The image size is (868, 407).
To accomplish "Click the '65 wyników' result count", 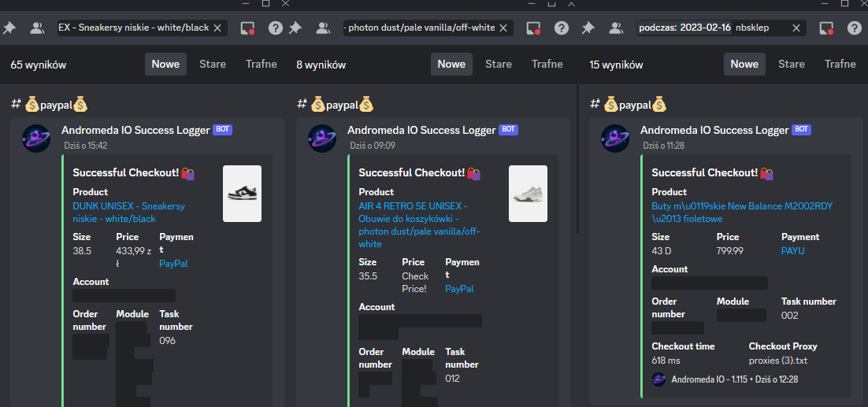I will [x=38, y=65].
